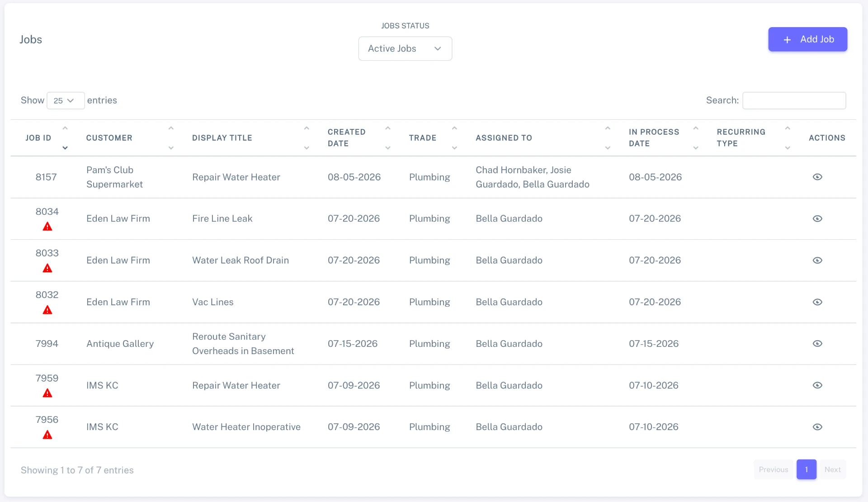Image resolution: width=868 pixels, height=502 pixels.
Task: Click Fire Line Leak title
Action: tap(222, 218)
